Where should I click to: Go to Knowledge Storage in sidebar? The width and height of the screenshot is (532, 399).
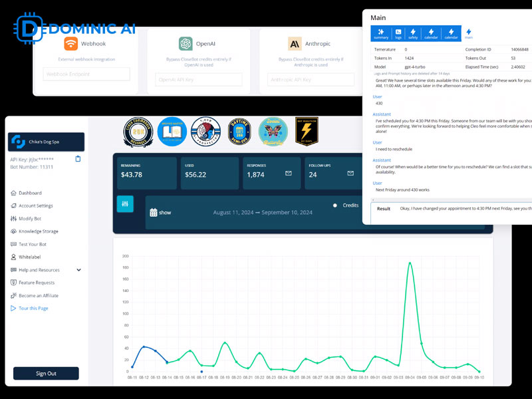38,231
